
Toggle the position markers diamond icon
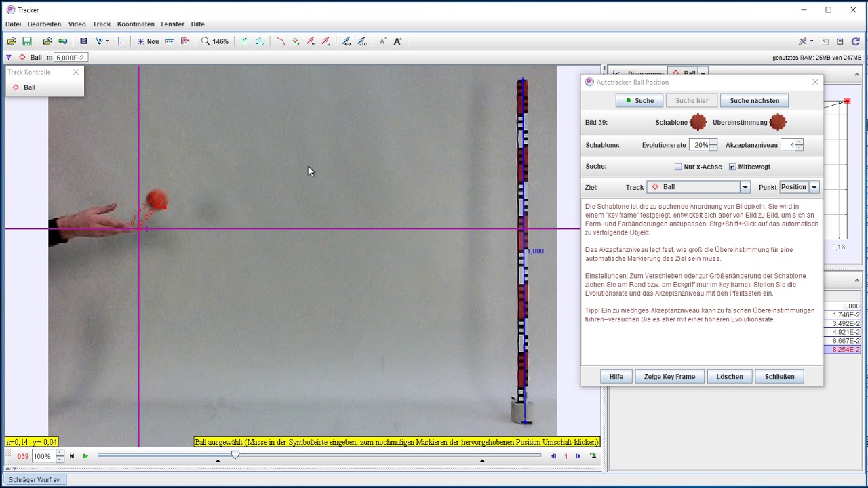point(296,41)
